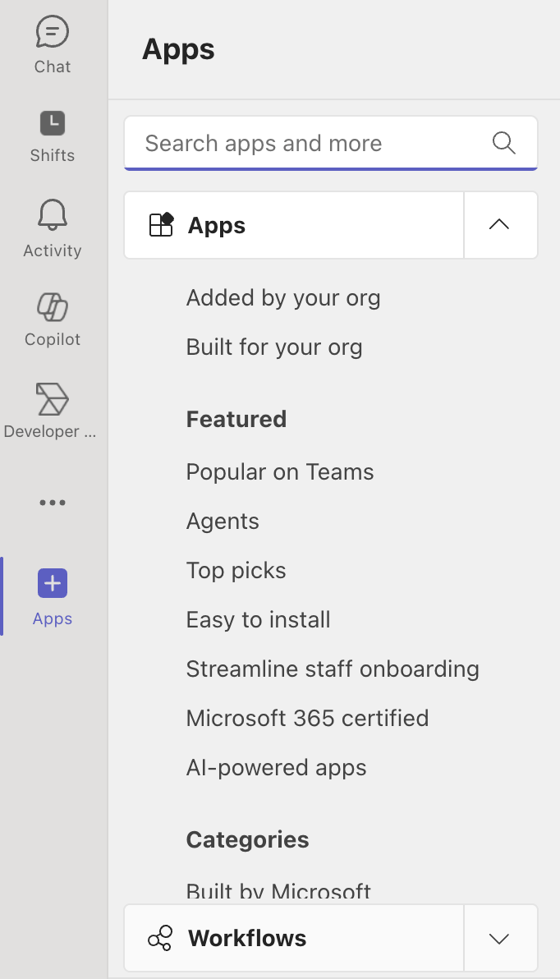Click the magnifying glass search icon
This screenshot has width=560, height=979.
point(503,143)
